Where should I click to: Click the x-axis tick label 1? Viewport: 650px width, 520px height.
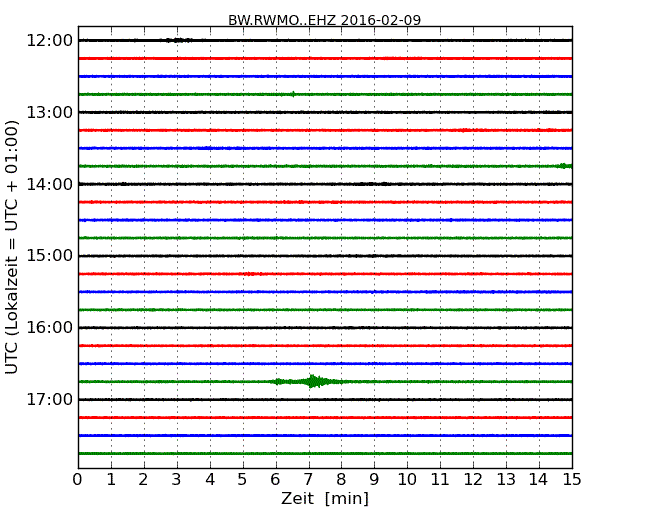coord(111,480)
